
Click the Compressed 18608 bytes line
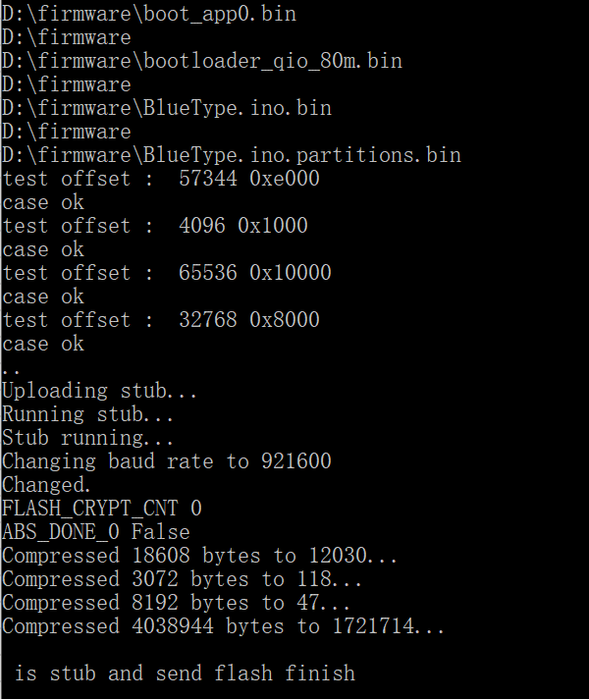coord(200,556)
